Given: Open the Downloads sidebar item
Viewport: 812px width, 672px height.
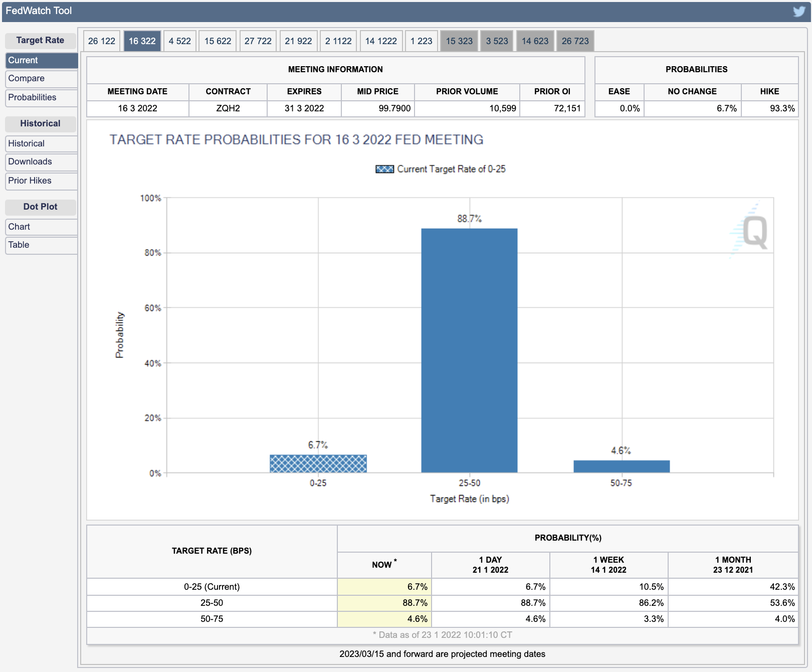Looking at the screenshot, I should 42,162.
